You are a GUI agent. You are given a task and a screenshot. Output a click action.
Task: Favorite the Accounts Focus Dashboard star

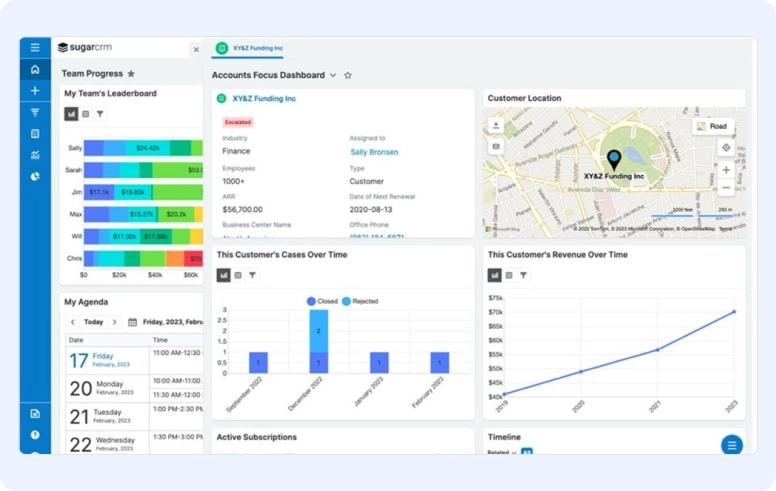click(x=348, y=75)
